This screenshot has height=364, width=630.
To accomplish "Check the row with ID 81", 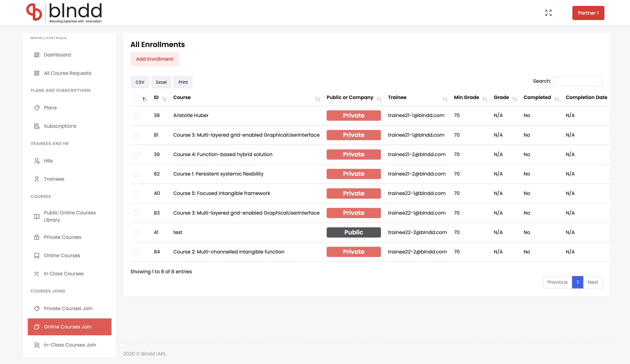I will (x=136, y=135).
